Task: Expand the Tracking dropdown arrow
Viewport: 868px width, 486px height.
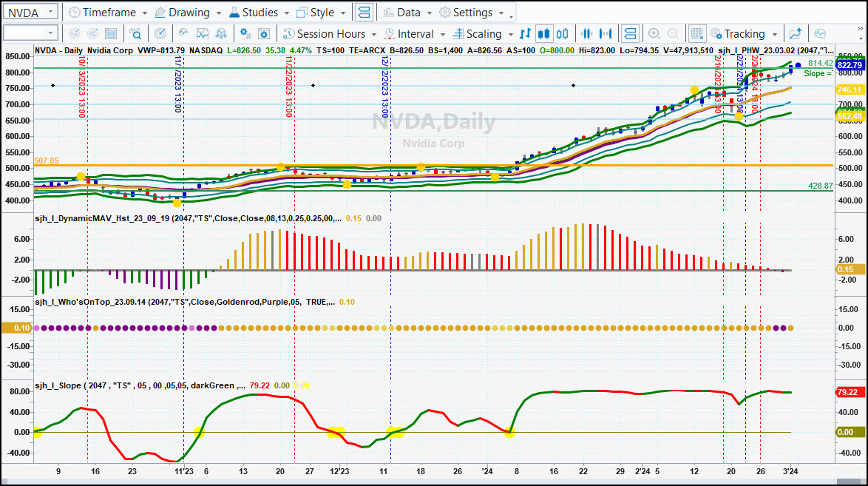Action: coord(774,34)
